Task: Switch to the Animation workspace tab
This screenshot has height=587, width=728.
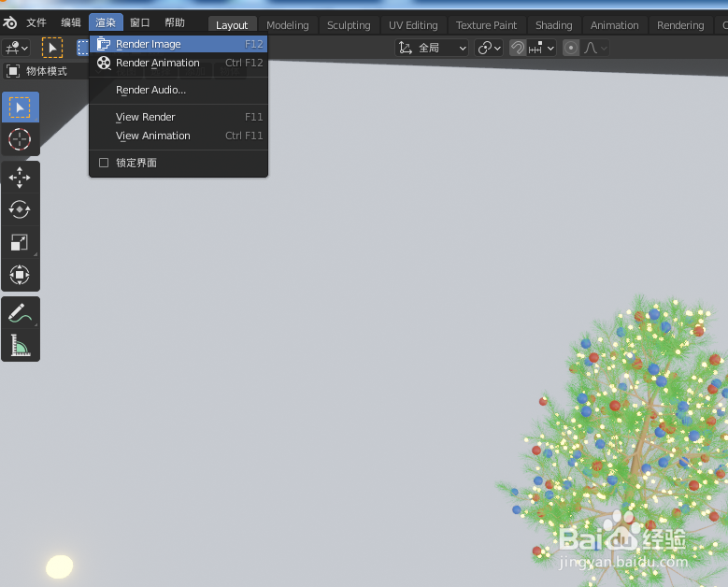Action: [x=614, y=25]
